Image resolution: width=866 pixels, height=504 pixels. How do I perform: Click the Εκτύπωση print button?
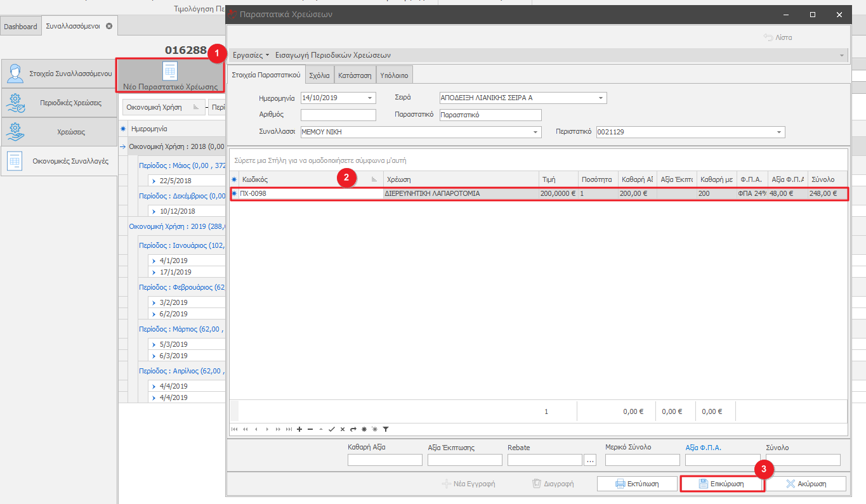637,484
